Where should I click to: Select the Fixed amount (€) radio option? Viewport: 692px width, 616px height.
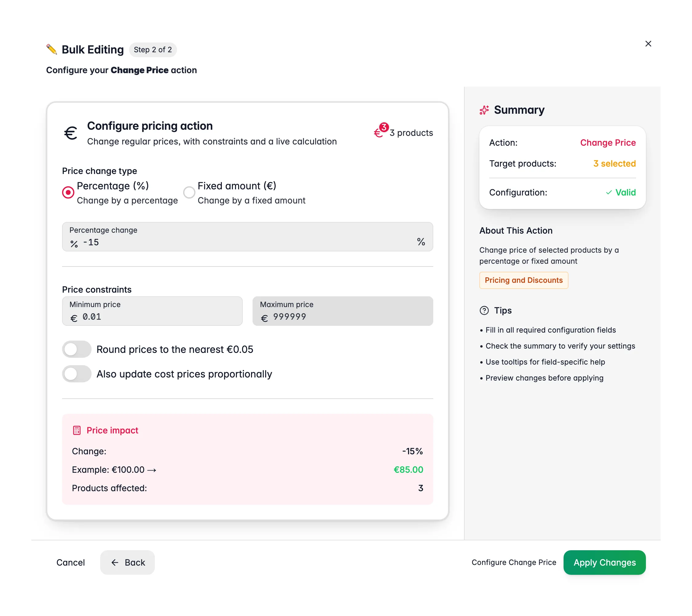[189, 192]
